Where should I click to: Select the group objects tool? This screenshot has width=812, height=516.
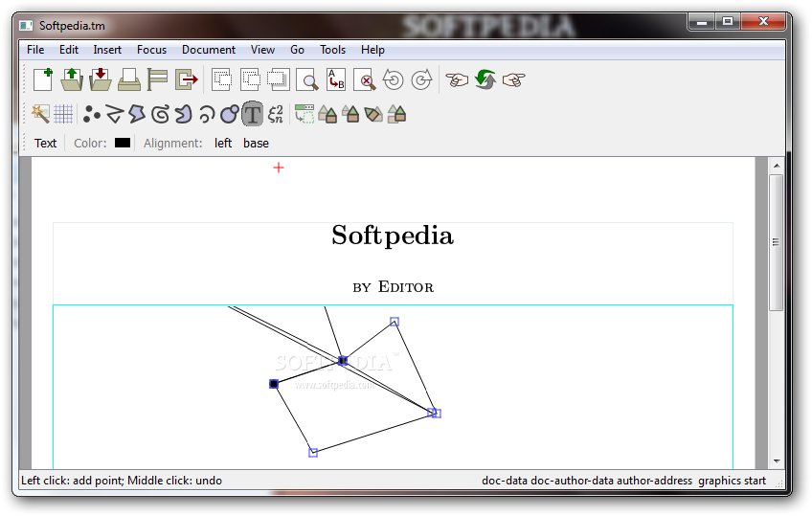396,114
